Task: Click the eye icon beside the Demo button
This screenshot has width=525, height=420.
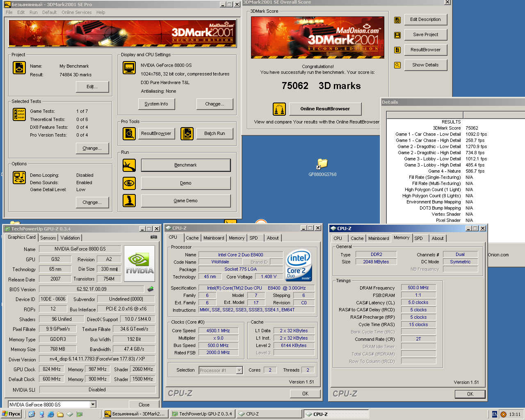Action: pos(129,183)
